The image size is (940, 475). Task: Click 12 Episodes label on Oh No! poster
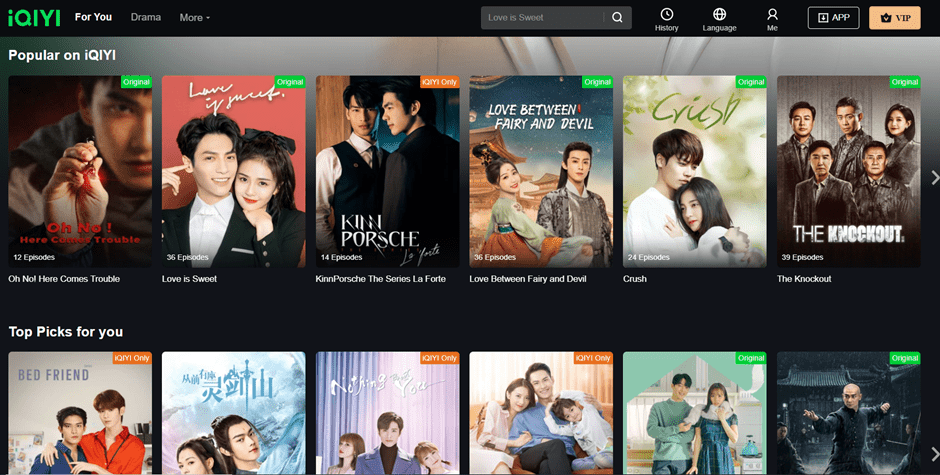click(x=34, y=257)
